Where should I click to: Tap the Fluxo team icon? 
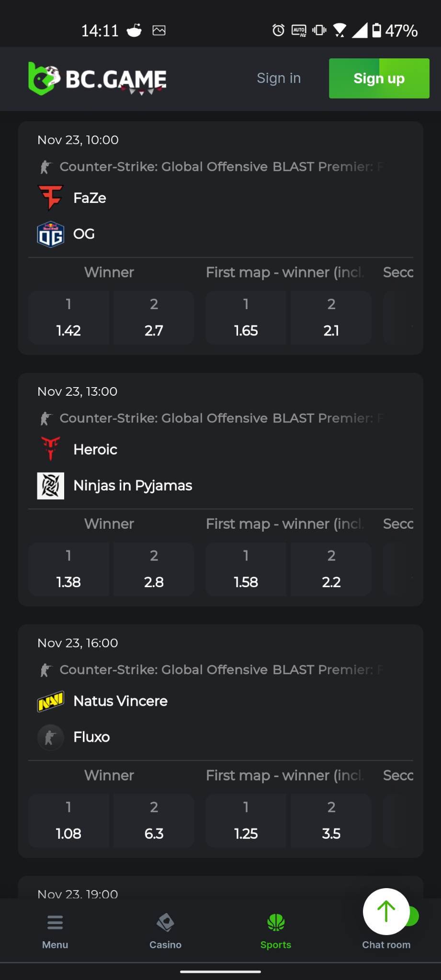(x=50, y=737)
